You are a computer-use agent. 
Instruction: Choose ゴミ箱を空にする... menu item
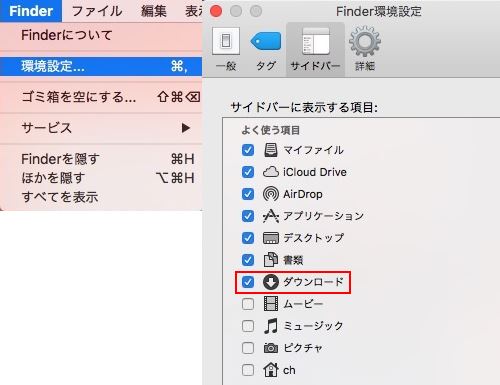pyautogui.click(x=101, y=97)
